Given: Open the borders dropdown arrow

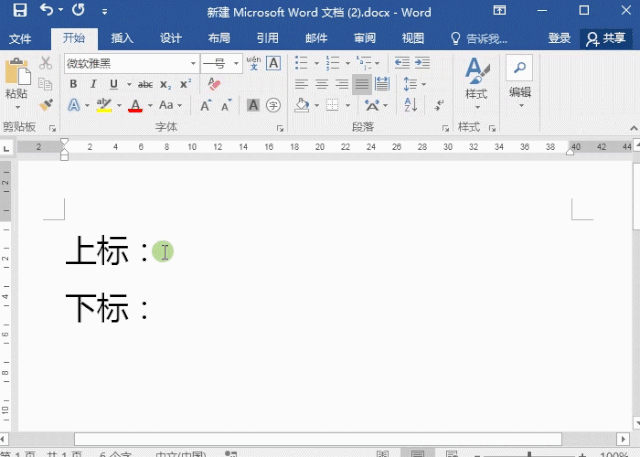Looking at the screenshot, I should tap(348, 106).
